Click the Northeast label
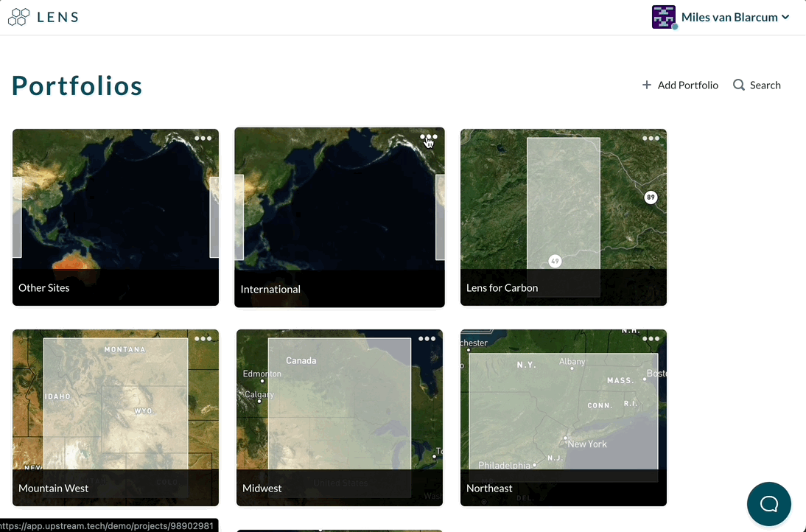 point(489,489)
